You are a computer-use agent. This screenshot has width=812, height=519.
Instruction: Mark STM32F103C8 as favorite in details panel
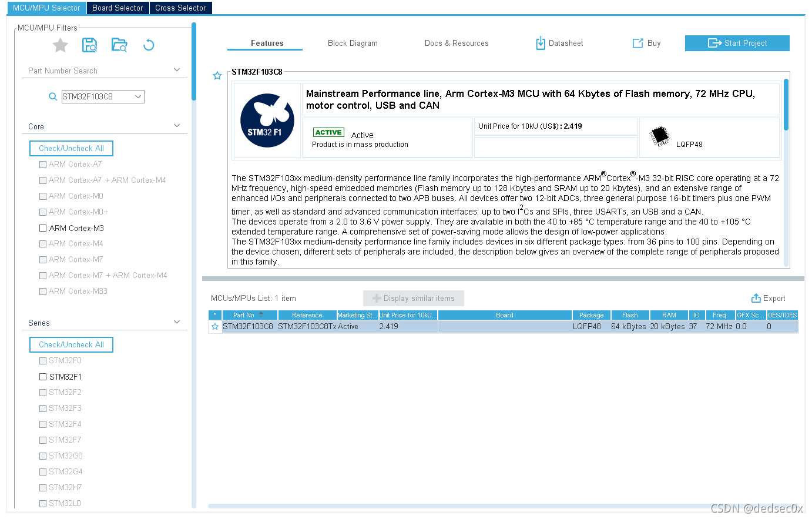[x=217, y=76]
